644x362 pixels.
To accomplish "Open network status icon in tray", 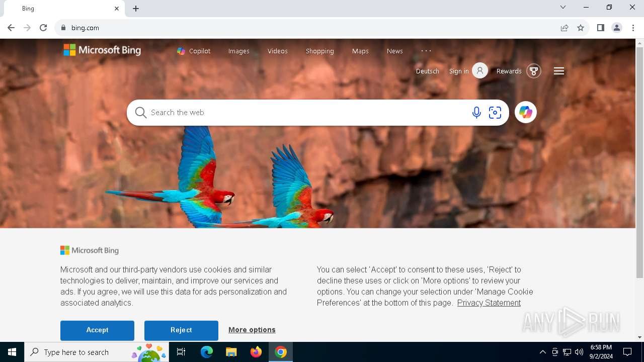I will coord(567,352).
